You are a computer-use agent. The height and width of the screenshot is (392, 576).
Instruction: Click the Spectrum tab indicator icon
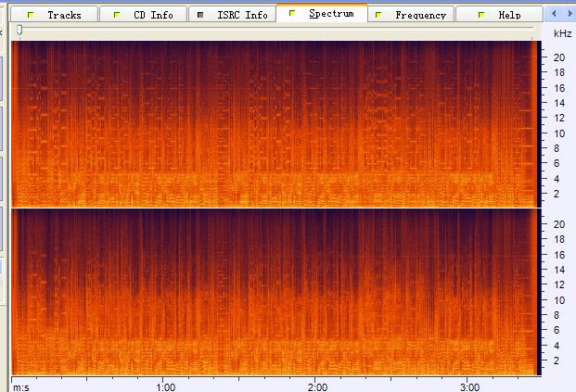click(292, 13)
